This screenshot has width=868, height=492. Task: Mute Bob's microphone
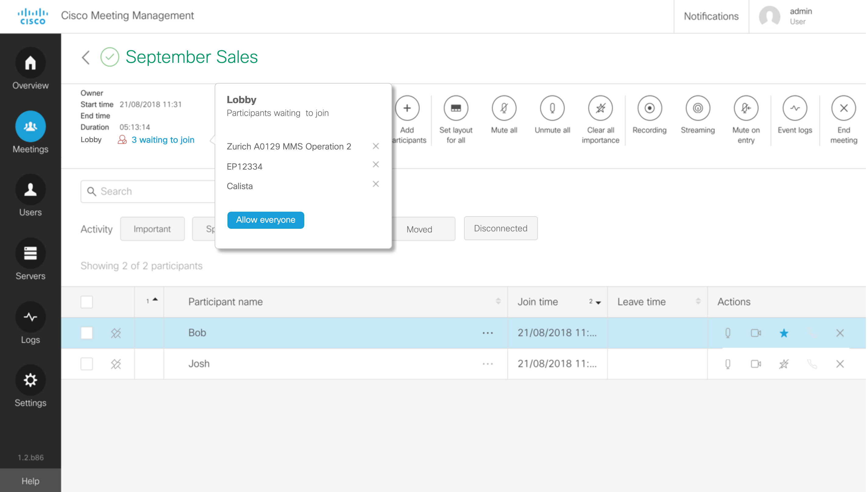(x=728, y=333)
